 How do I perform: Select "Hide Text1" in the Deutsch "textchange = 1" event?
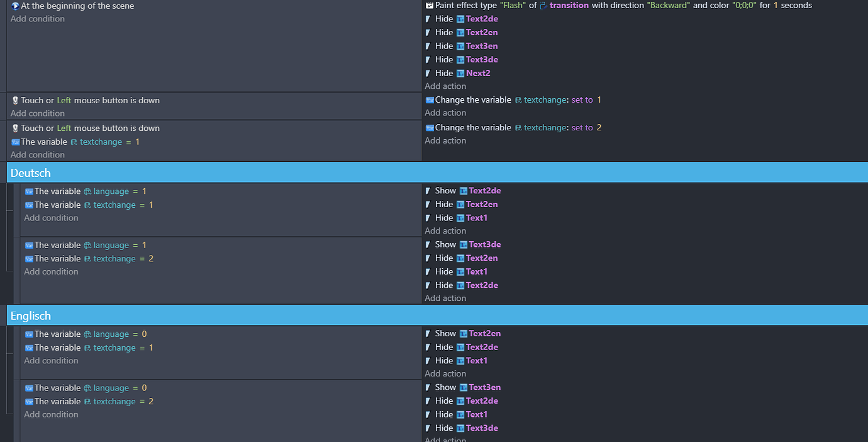pyautogui.click(x=457, y=218)
